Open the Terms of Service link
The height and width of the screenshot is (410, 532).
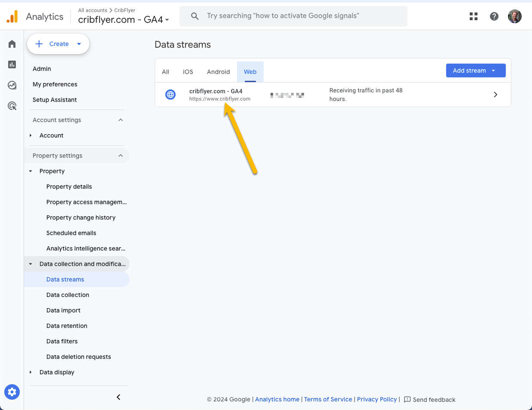tap(328, 399)
